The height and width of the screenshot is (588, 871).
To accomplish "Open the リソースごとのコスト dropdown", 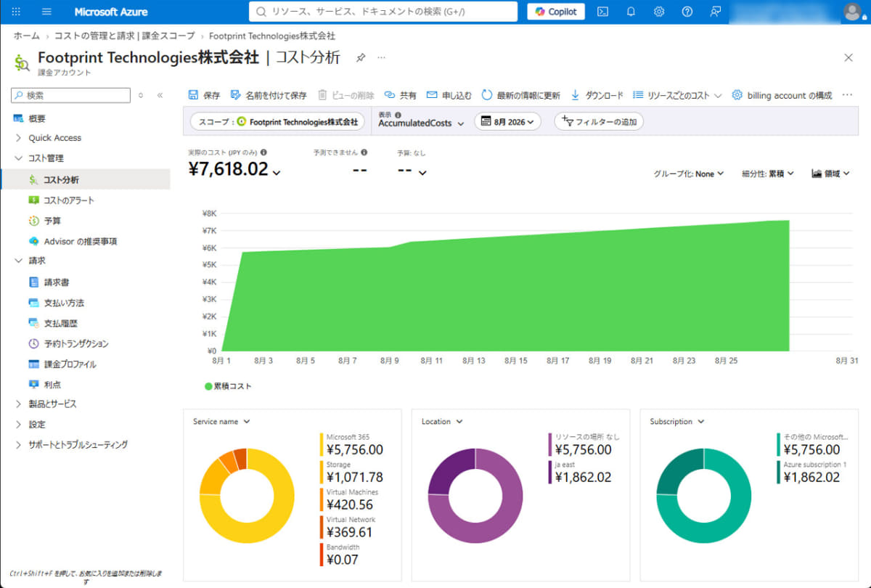I will tap(677, 95).
